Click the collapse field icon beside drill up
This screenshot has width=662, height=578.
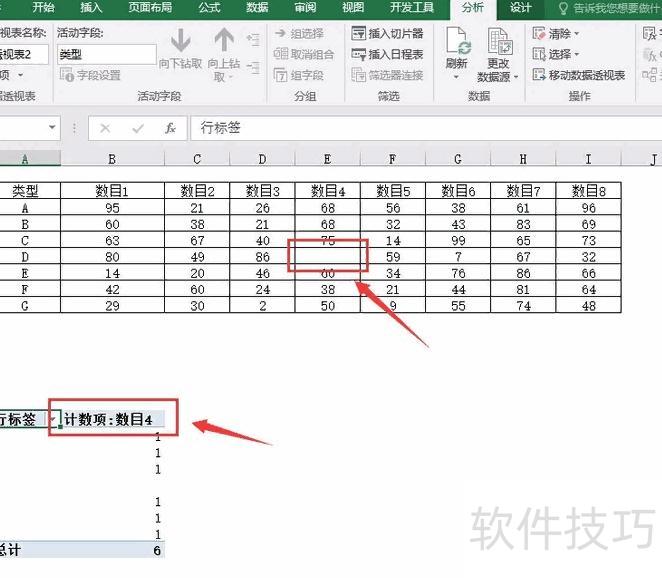point(253,68)
